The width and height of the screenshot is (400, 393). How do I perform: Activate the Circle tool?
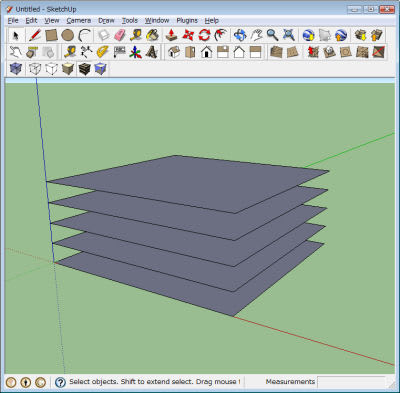68,35
